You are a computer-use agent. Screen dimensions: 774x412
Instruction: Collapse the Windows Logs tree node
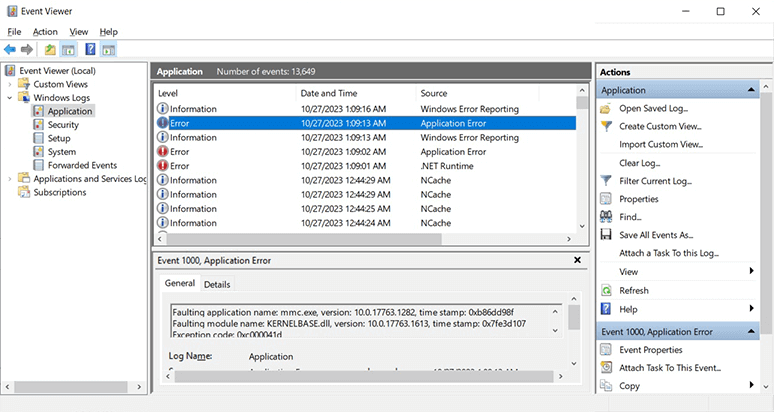pos(9,98)
